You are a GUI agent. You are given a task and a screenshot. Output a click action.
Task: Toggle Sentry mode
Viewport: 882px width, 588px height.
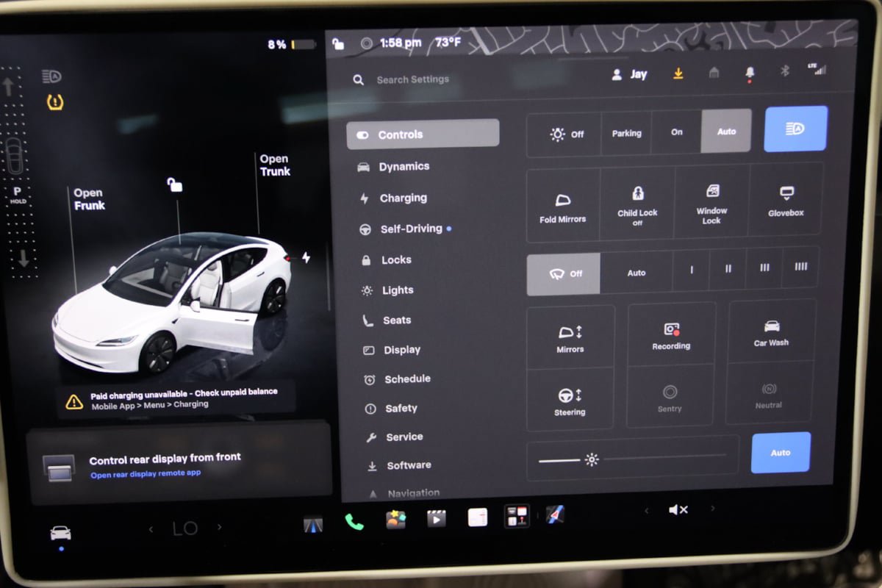pyautogui.click(x=670, y=397)
